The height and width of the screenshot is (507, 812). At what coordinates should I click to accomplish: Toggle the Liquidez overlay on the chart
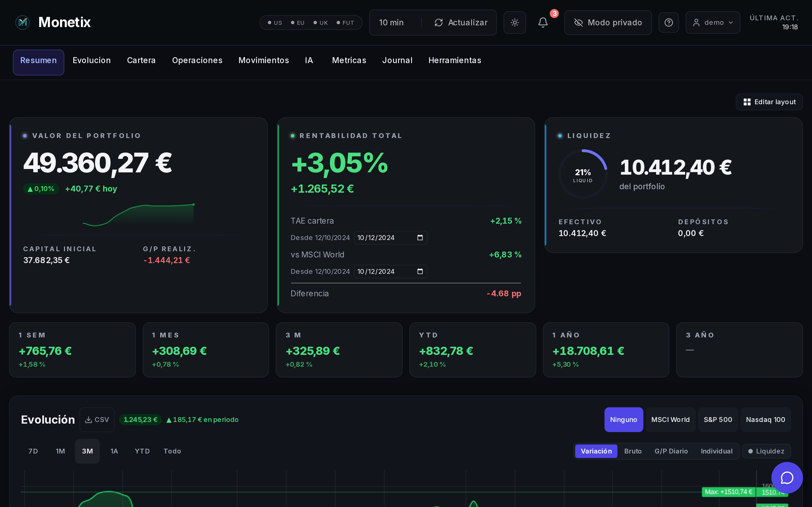pos(766,451)
